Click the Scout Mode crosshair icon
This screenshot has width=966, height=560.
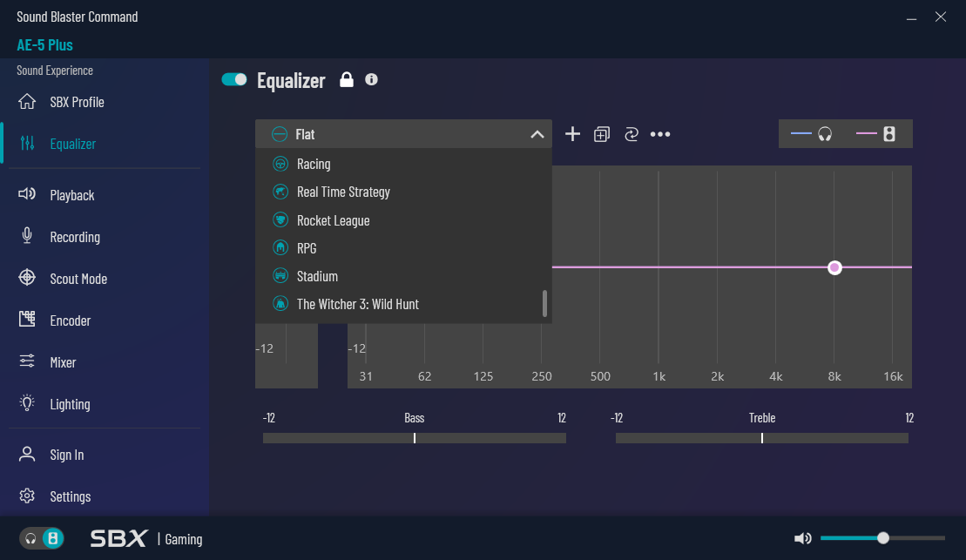27,278
